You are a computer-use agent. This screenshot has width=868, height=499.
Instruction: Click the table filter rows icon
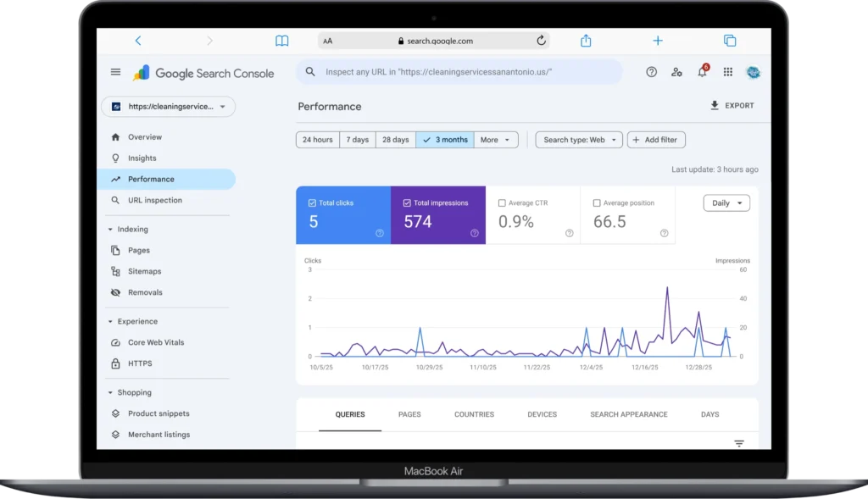click(x=739, y=443)
